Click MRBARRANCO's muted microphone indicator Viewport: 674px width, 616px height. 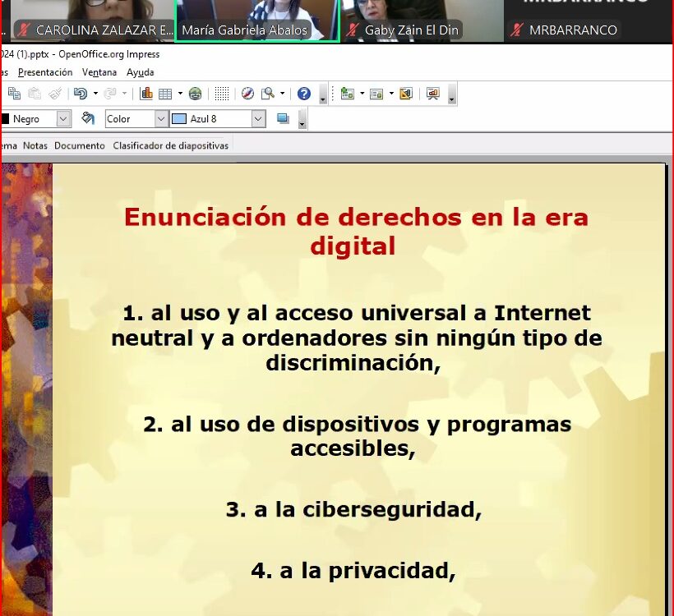click(517, 30)
